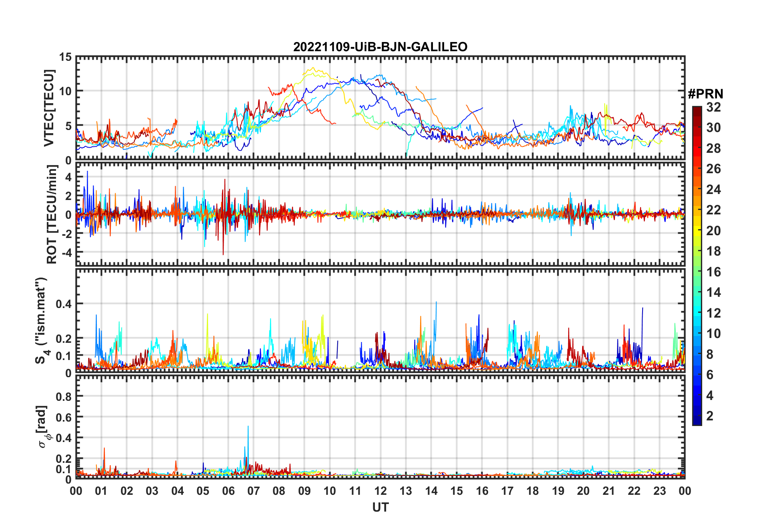The image size is (761, 532).
Task: Select colorbar tick label 26
Action: [x=713, y=169]
